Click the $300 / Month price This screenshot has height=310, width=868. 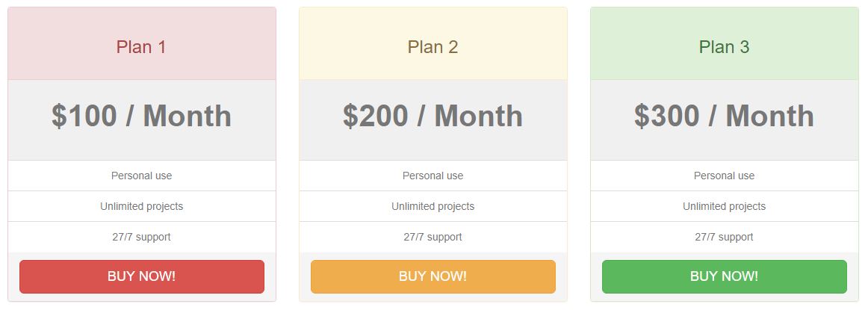pyautogui.click(x=724, y=116)
